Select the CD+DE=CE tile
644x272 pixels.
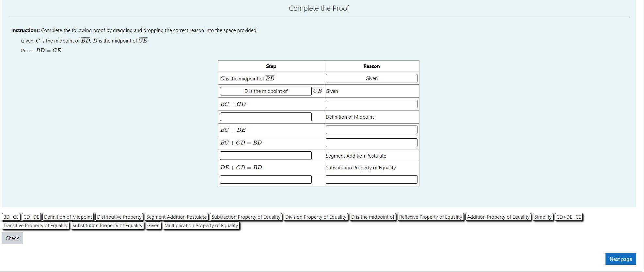click(569, 217)
